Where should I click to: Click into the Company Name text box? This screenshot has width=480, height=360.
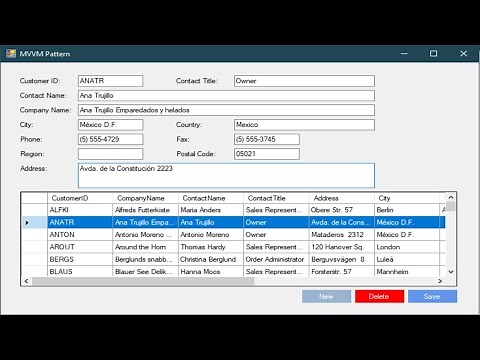point(226,110)
